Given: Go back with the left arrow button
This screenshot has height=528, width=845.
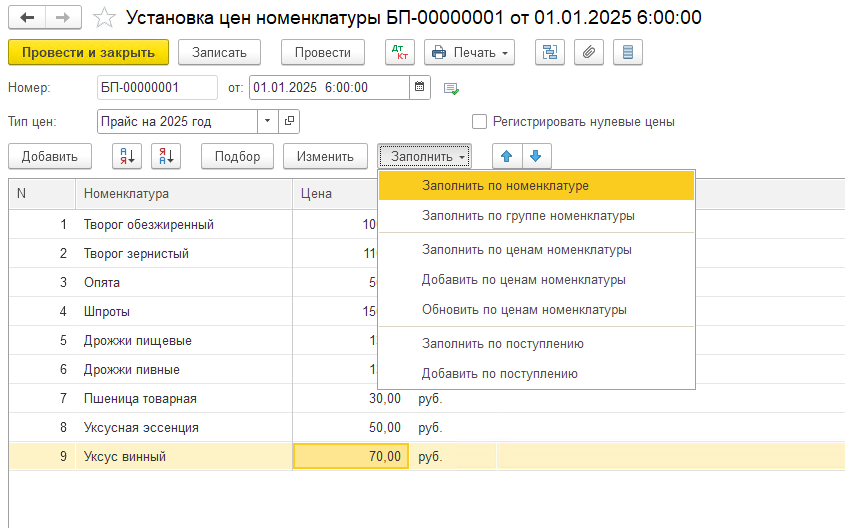Looking at the screenshot, I should [x=27, y=18].
